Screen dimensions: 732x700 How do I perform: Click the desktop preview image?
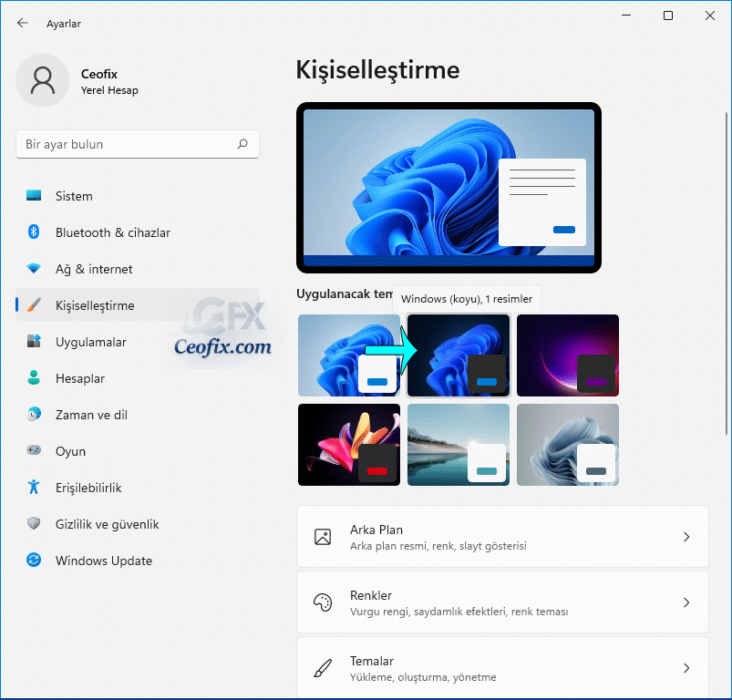pyautogui.click(x=448, y=188)
